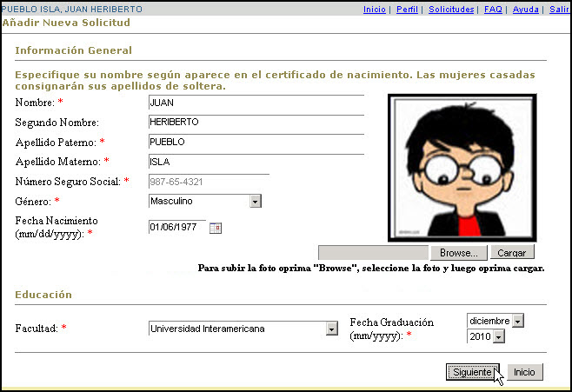Screen dimensions: 572x392
Task: Click the Fecha Nacimiento date field
Action: 177,227
